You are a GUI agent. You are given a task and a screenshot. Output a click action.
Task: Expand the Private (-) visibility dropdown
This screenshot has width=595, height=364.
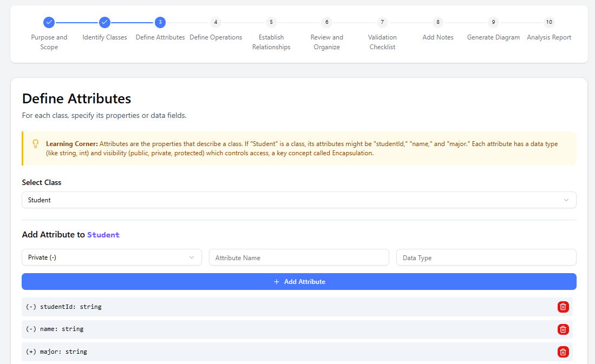[112, 257]
